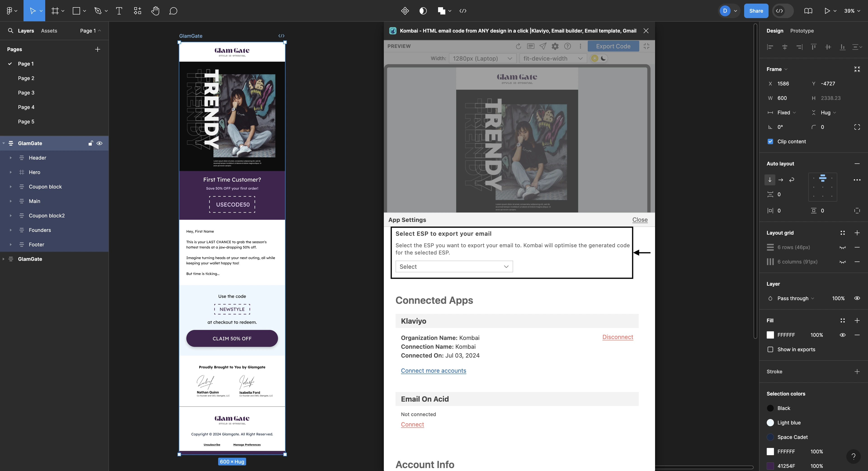Click the search icon in Layers panel

[x=10, y=31]
